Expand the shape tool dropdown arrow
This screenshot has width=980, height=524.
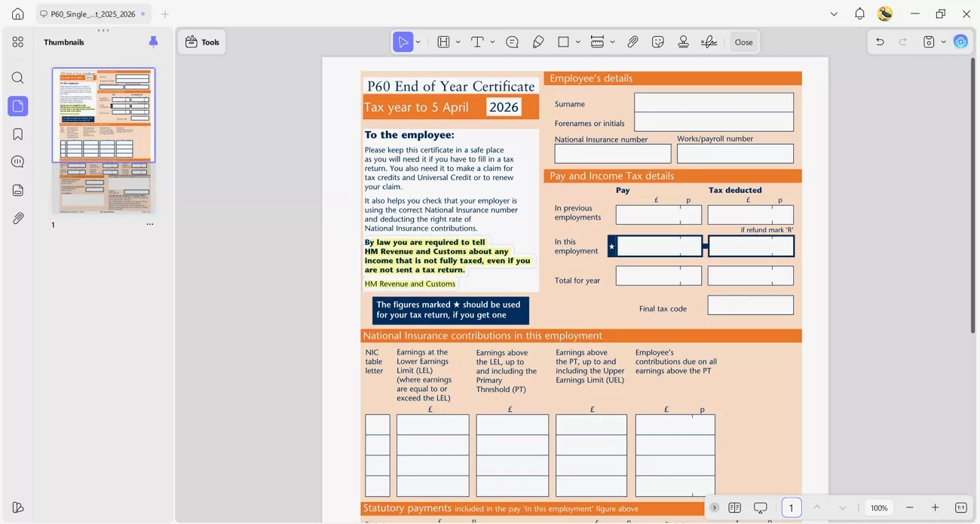click(578, 42)
